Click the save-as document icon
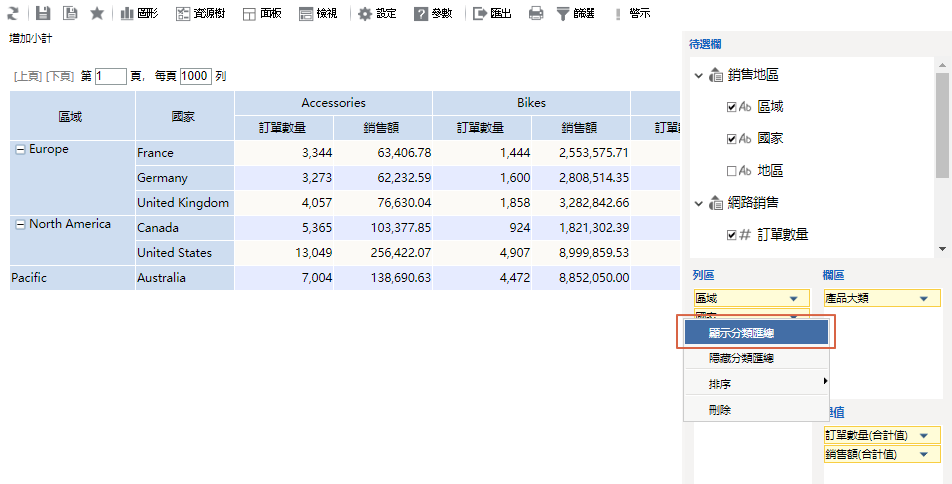This screenshot has height=484, width=952. click(x=70, y=13)
